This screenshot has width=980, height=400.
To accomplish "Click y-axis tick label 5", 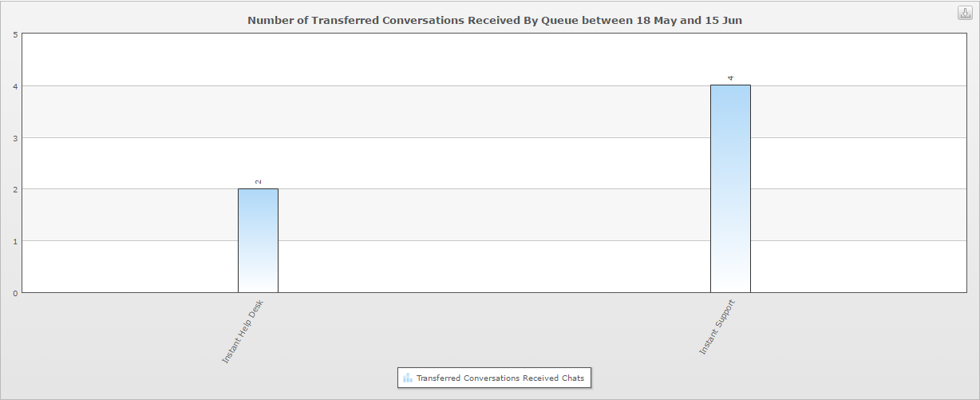I will (15, 34).
